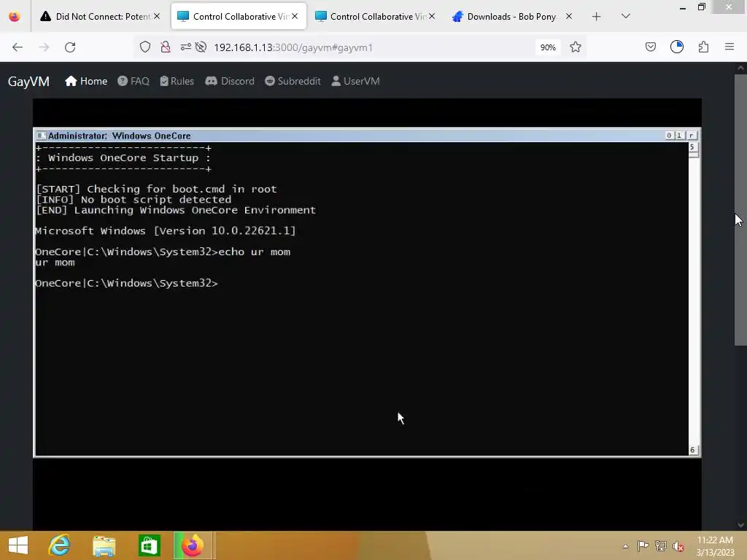Screen dimensions: 747x560
Task: Open the UserVM nav link
Action: (355, 82)
